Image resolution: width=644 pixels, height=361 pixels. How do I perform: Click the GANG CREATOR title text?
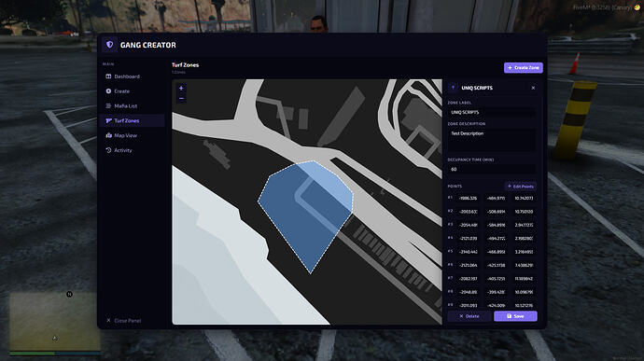[147, 45]
